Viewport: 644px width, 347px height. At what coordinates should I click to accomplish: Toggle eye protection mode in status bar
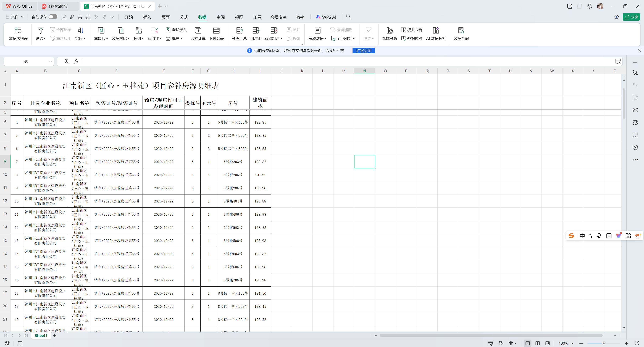(x=500, y=343)
